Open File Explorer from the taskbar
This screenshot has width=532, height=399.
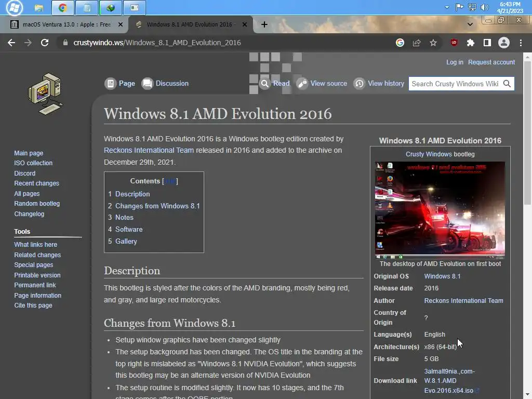38,7
